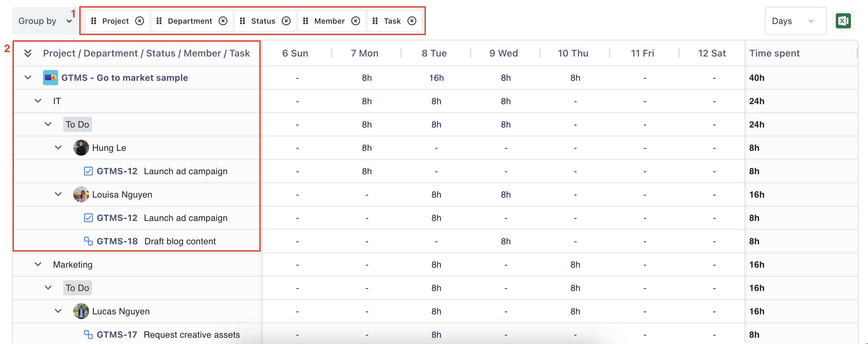Click the GTMS project icon
The width and height of the screenshot is (868, 344).
point(50,78)
